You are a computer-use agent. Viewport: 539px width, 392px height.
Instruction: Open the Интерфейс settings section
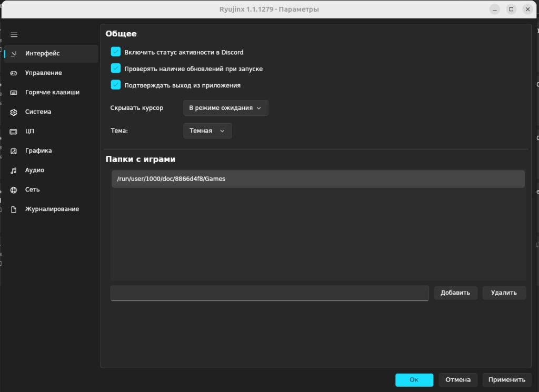[51, 54]
